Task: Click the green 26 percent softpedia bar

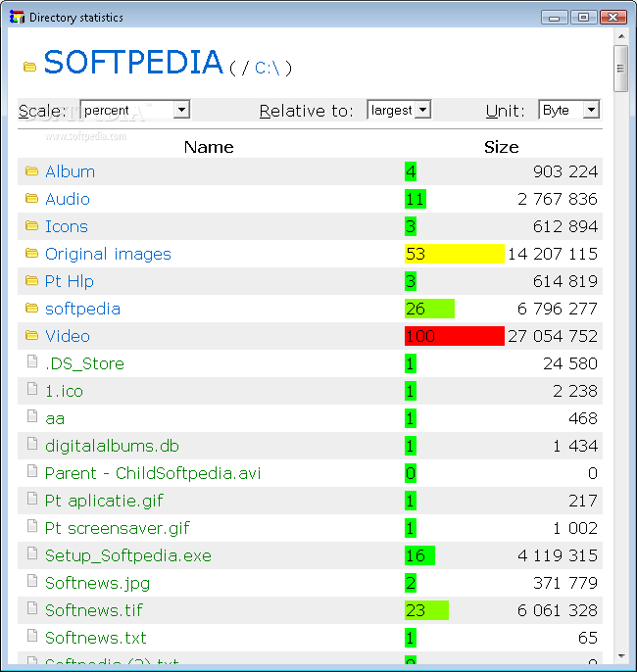Action: pyautogui.click(x=429, y=309)
